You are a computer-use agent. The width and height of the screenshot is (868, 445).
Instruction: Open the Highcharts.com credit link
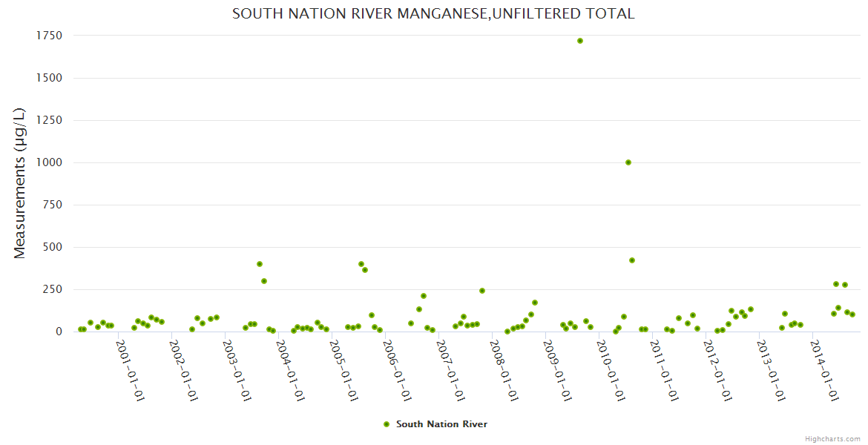pyautogui.click(x=832, y=438)
